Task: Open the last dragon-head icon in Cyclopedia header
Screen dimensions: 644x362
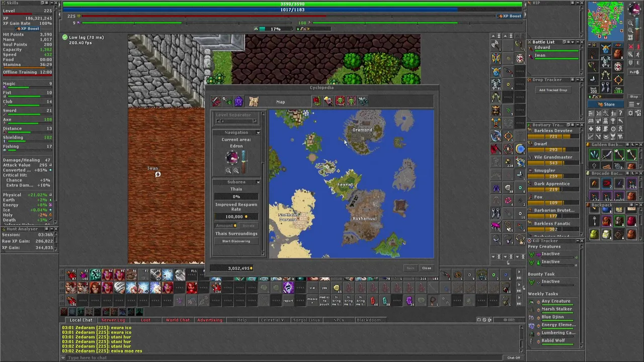Action: (363, 102)
